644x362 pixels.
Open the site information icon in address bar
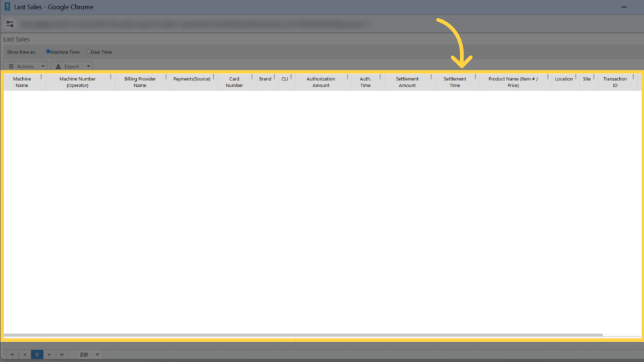[x=10, y=23]
